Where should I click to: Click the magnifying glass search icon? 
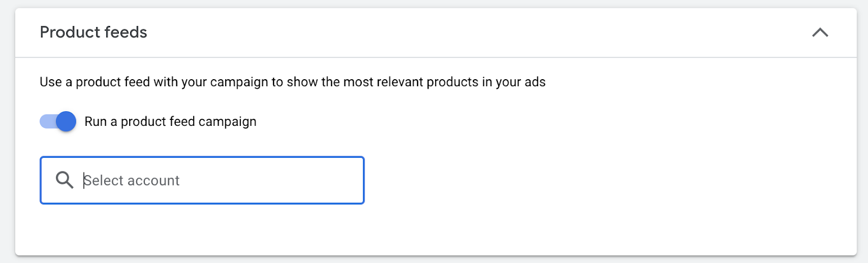pos(65,180)
